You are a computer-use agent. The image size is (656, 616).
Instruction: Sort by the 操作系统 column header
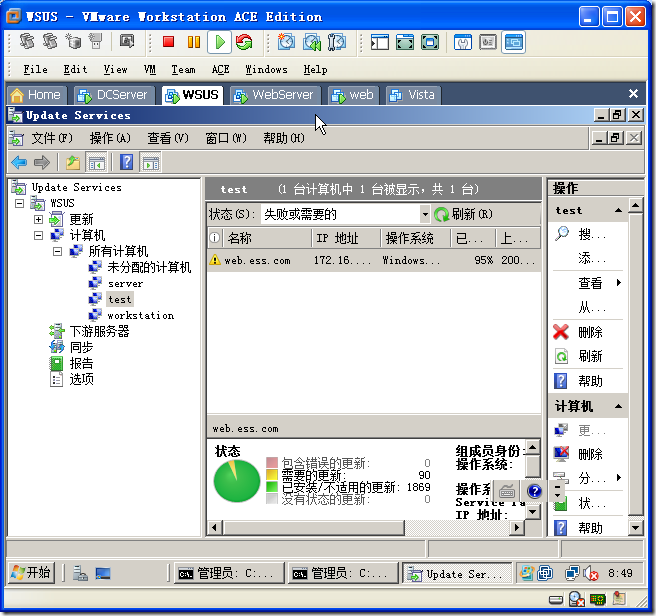(x=416, y=238)
